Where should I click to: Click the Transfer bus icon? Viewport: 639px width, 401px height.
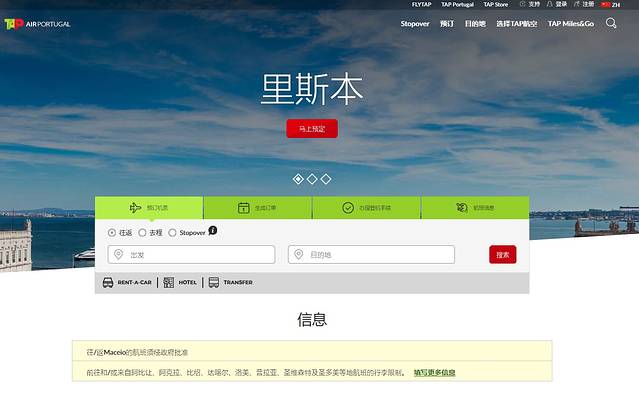[x=214, y=283]
